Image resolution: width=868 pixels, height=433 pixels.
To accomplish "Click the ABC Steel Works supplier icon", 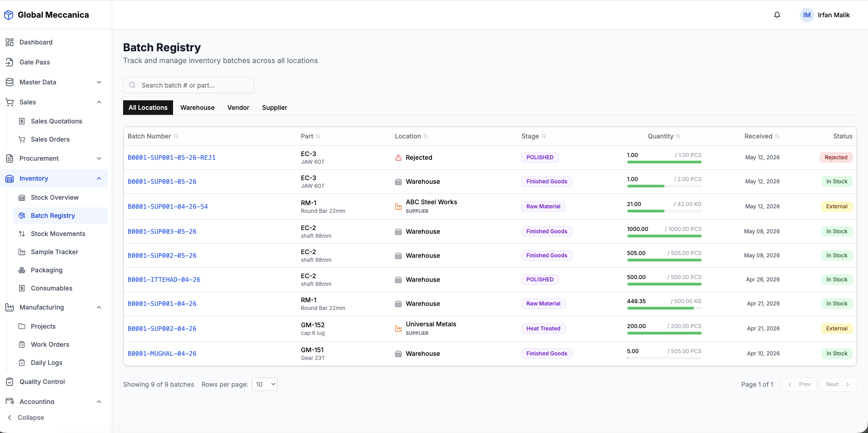I will [x=398, y=207].
